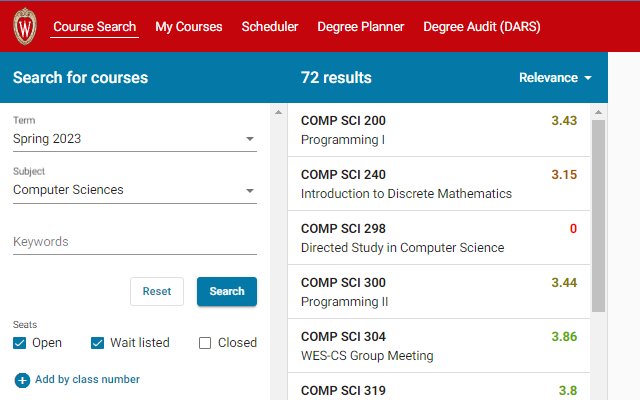640x400 pixels.
Task: Switch to the Scheduler tab
Action: [x=270, y=27]
